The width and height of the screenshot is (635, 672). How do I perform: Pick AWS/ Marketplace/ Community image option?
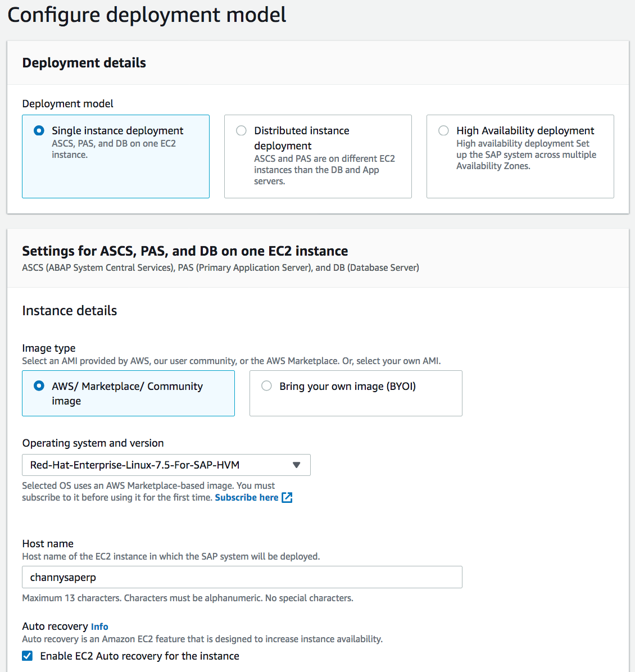coord(39,386)
